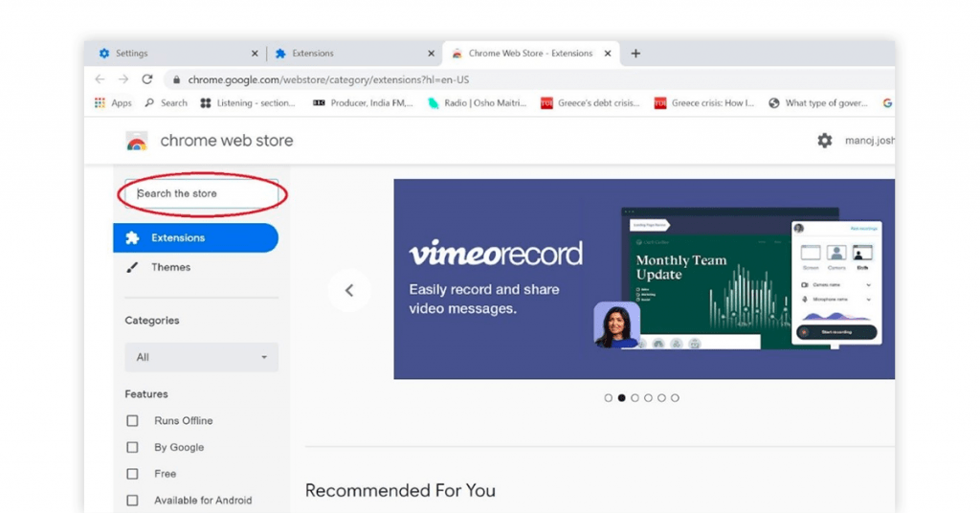Open Radio | Osho Maitri bookmark

coord(478,103)
